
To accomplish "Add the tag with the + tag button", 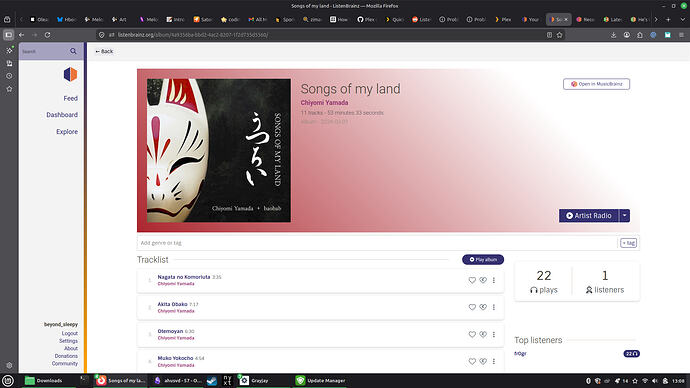I will (628, 243).
